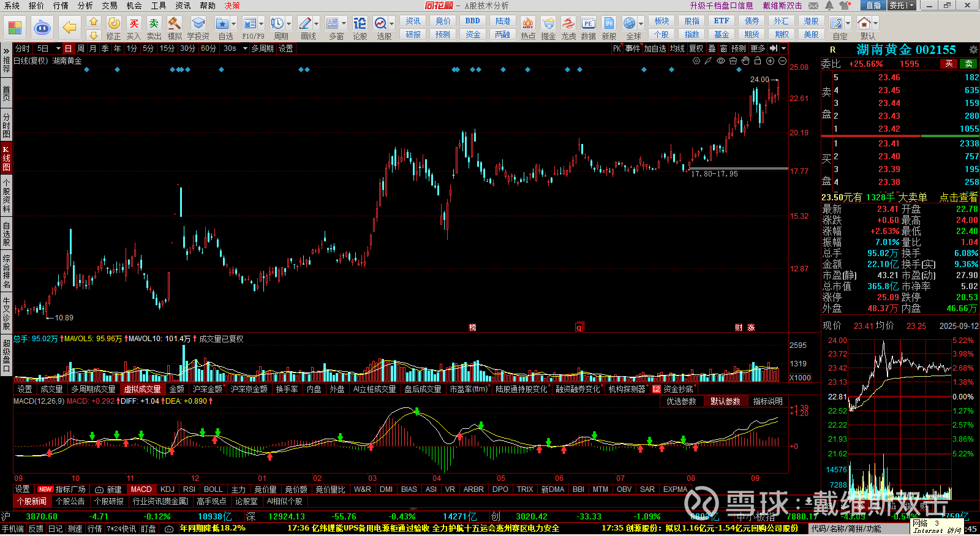
Task: Toggle 均线 moving average display
Action: click(x=677, y=48)
